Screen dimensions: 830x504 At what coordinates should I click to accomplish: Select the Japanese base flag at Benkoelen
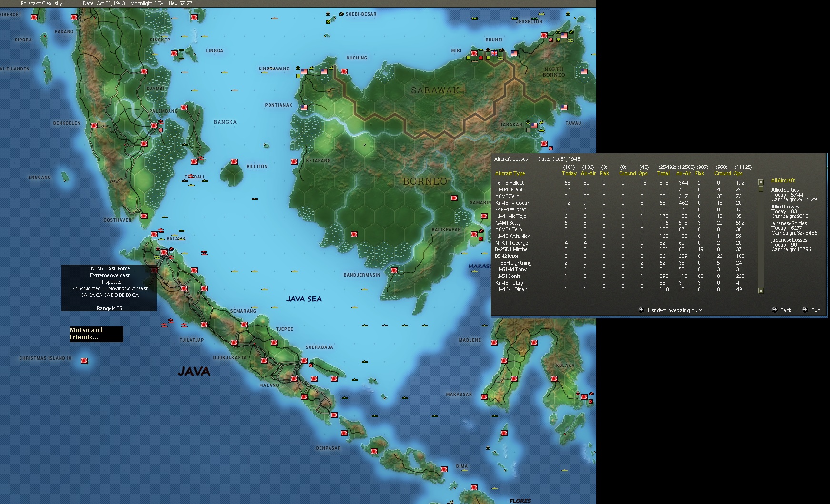click(x=94, y=126)
